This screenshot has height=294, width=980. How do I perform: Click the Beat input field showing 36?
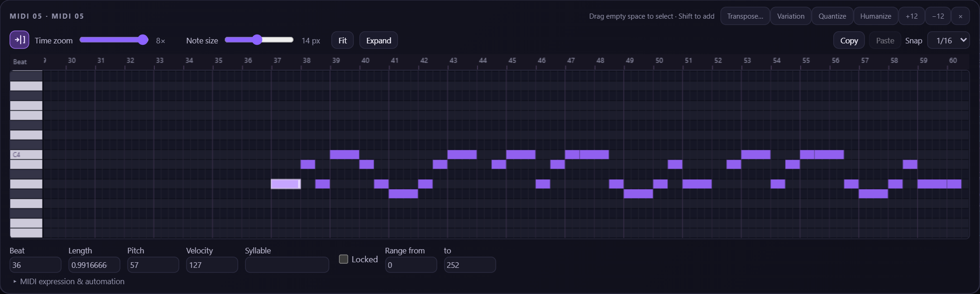click(36, 265)
